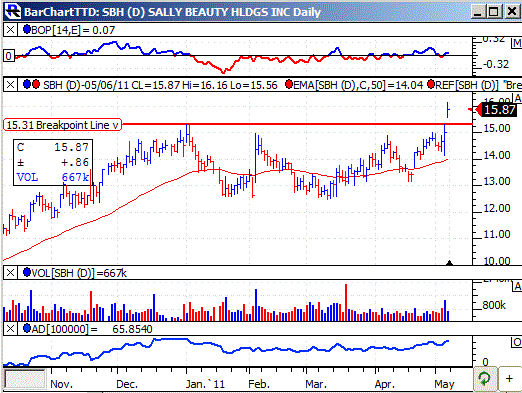The image size is (522, 393).
Task: Close the BOP indicator panel with X
Action: [10, 30]
